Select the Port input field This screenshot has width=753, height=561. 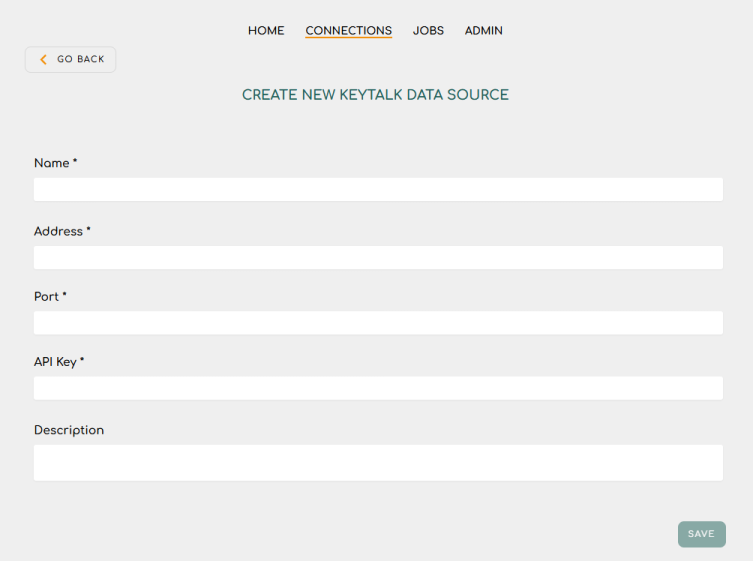coord(378,323)
